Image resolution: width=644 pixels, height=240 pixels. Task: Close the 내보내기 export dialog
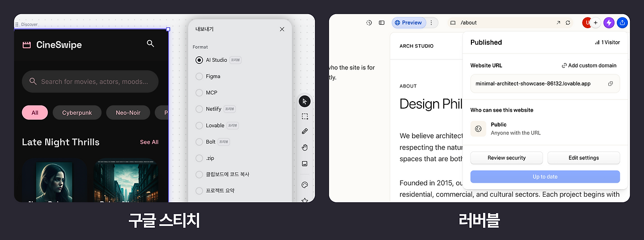coord(282,29)
